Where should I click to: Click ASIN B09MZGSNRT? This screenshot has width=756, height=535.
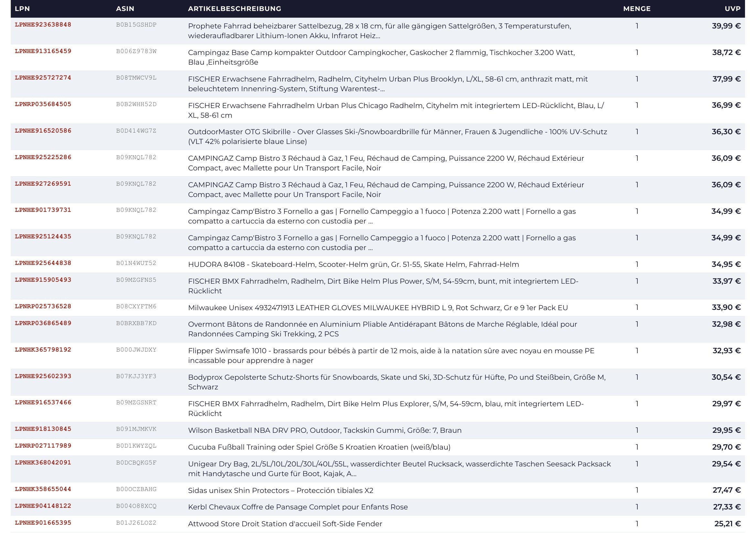pyautogui.click(x=136, y=402)
